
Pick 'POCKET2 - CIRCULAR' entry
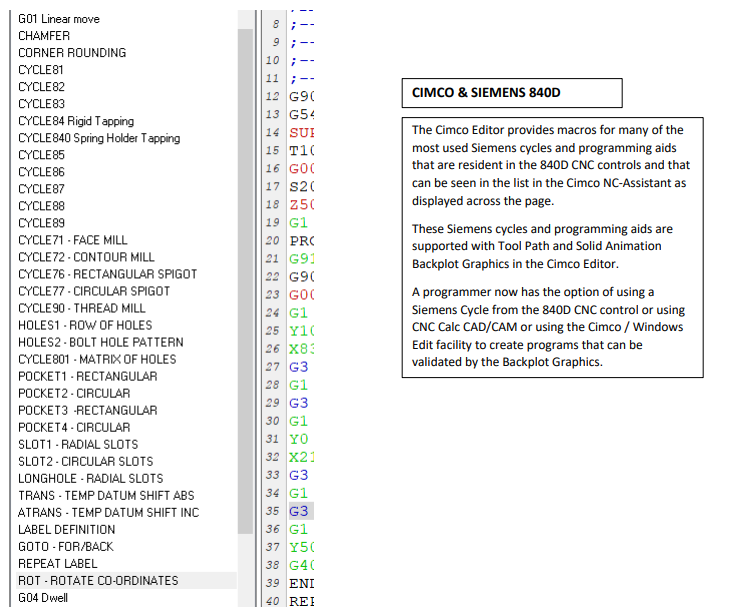point(74,393)
